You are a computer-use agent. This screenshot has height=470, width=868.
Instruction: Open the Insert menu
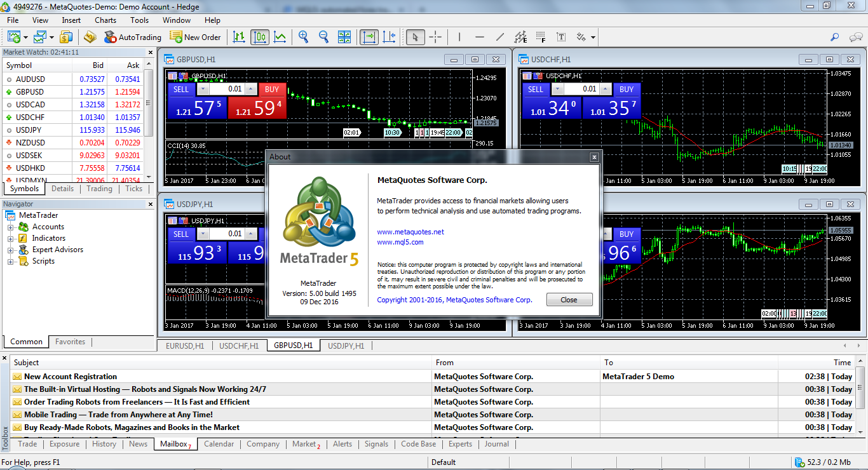71,20
